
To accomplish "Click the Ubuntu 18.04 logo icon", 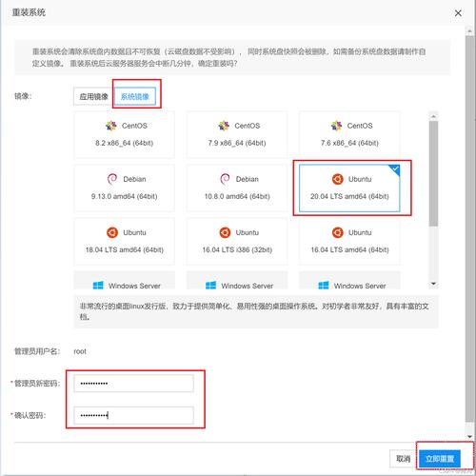I will (112, 232).
